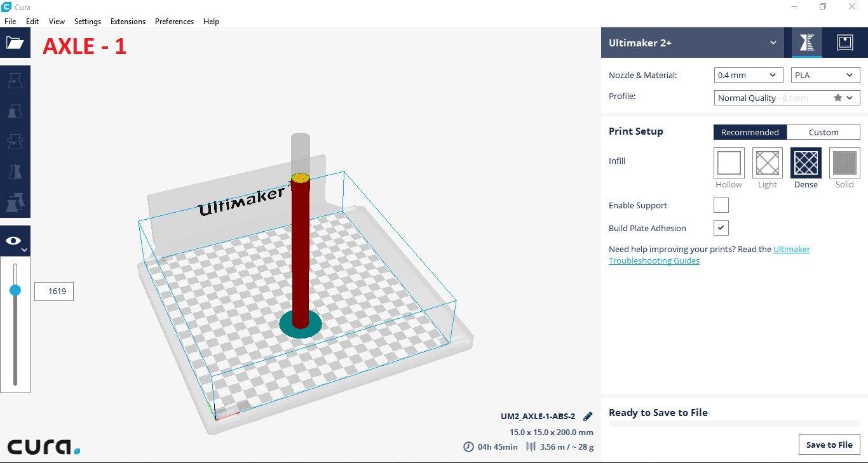Open the 0.4 mm nozzle dropdown
The image size is (868, 463).
(x=748, y=75)
